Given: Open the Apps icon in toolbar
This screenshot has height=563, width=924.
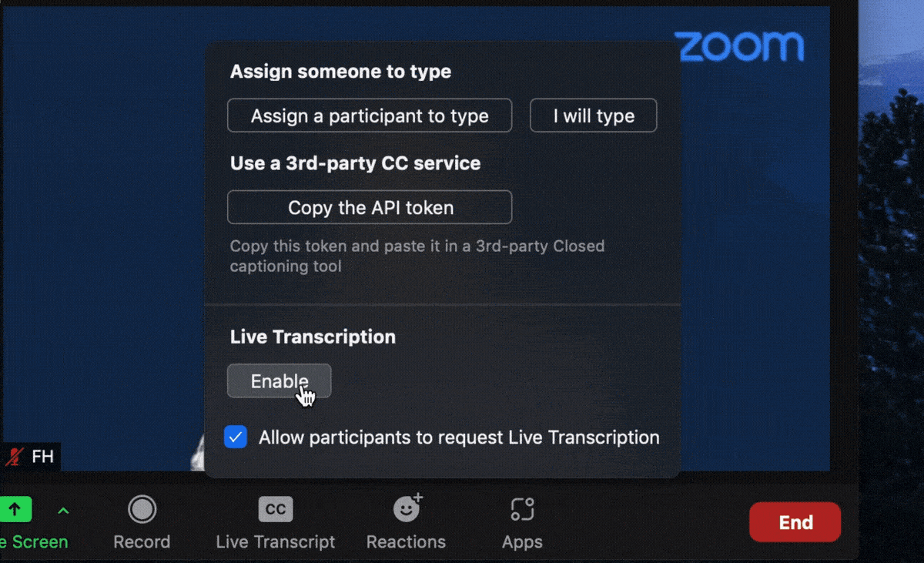Looking at the screenshot, I should click(x=522, y=509).
